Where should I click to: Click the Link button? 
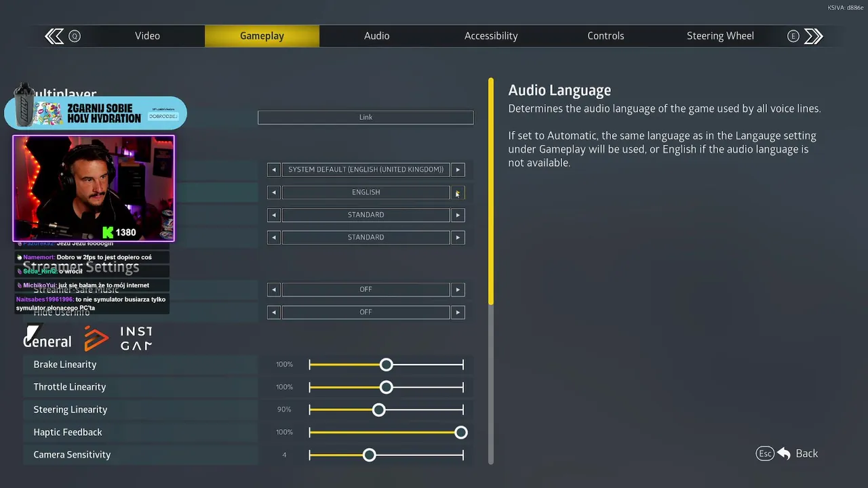[366, 117]
